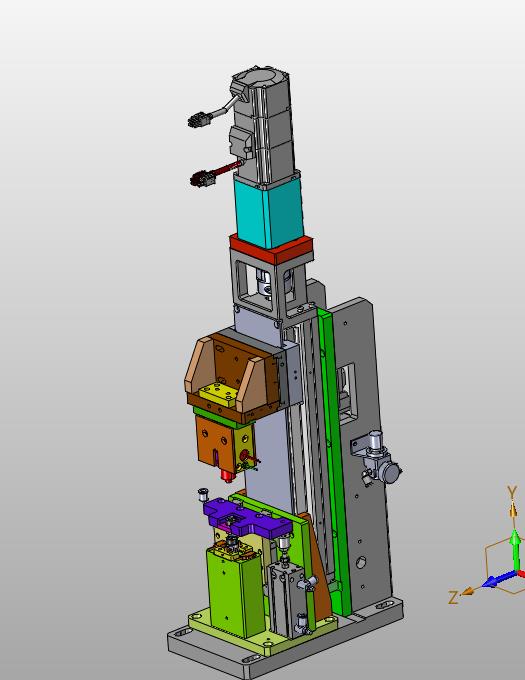Click the Z axis label on the triad

[x=453, y=597]
